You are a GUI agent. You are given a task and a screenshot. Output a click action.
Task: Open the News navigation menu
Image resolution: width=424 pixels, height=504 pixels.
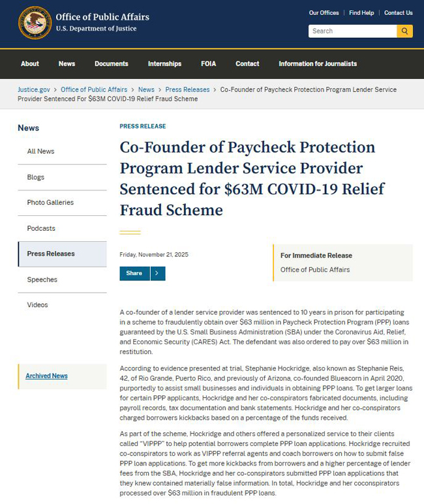(x=67, y=64)
